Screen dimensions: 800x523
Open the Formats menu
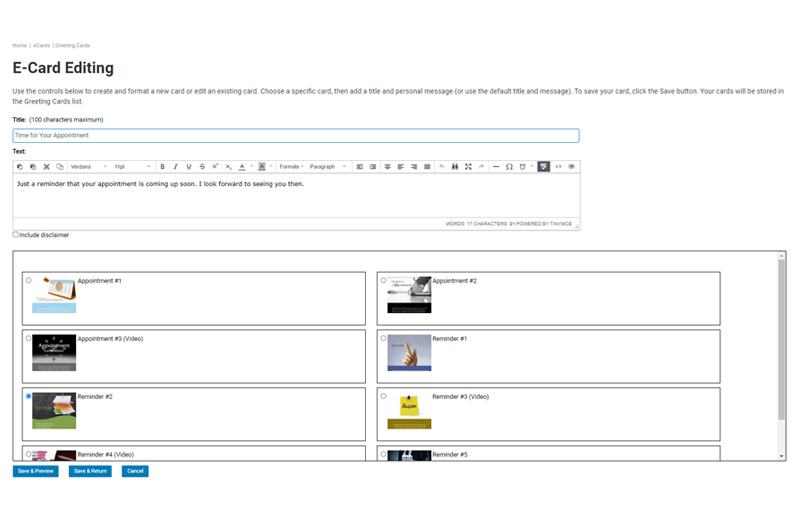pos(291,167)
